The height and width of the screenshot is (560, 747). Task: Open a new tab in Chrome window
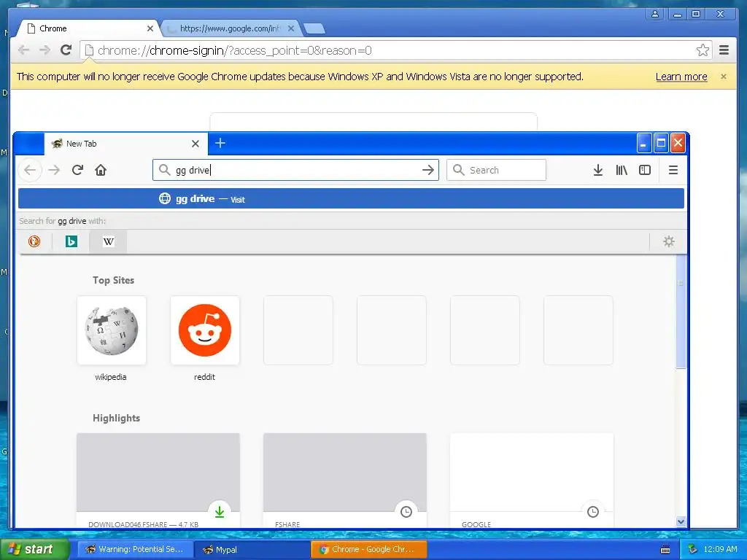pos(314,29)
